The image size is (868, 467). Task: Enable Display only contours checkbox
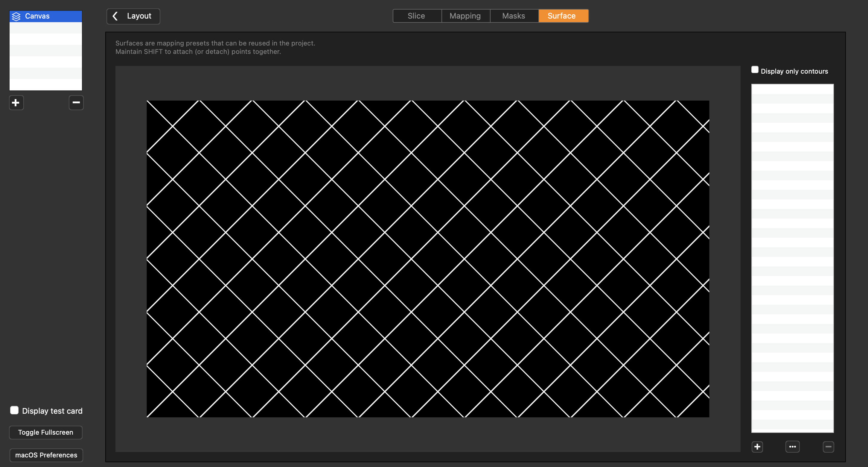pos(755,70)
